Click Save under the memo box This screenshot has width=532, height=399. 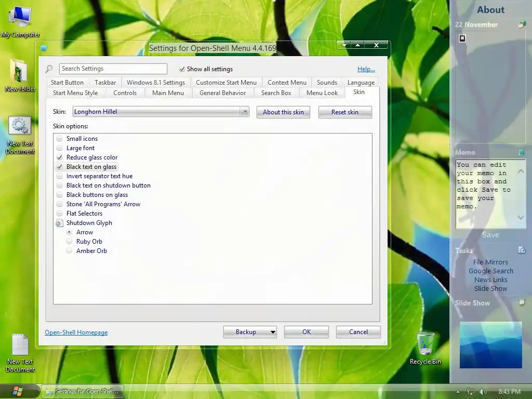pyautogui.click(x=490, y=235)
